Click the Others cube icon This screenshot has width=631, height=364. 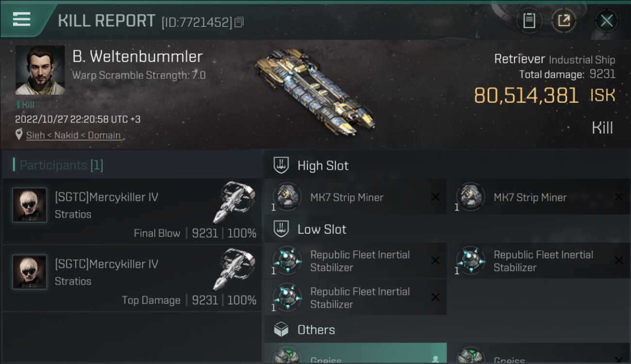click(282, 330)
